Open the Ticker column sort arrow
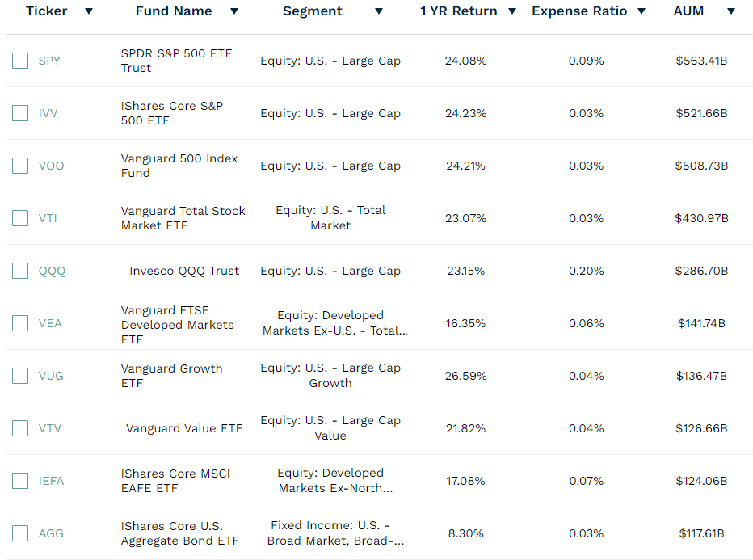Viewport: 753px width, 560px height. (89, 11)
